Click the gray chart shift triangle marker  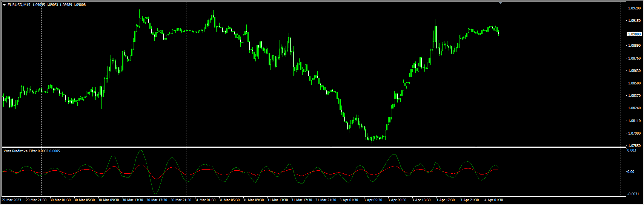pyautogui.click(x=500, y=3)
